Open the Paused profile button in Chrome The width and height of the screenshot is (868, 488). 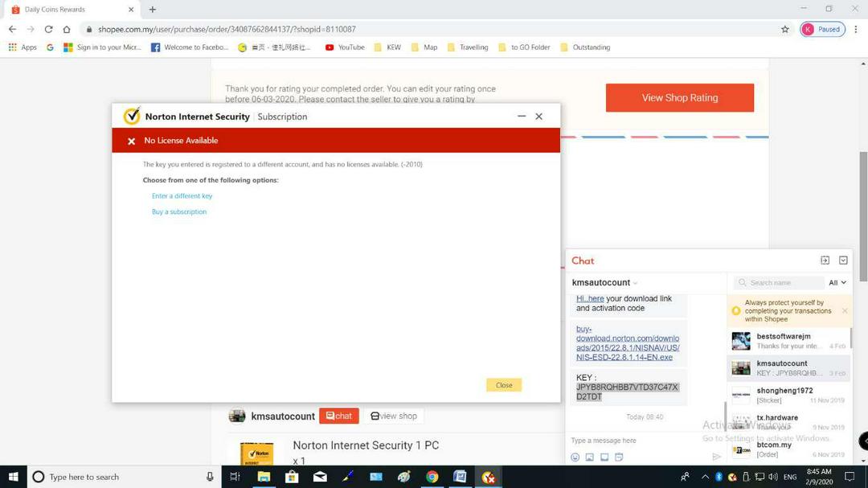click(x=823, y=30)
